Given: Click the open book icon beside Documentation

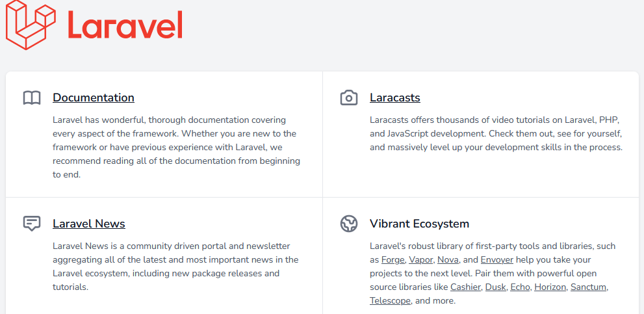Looking at the screenshot, I should coord(32,98).
